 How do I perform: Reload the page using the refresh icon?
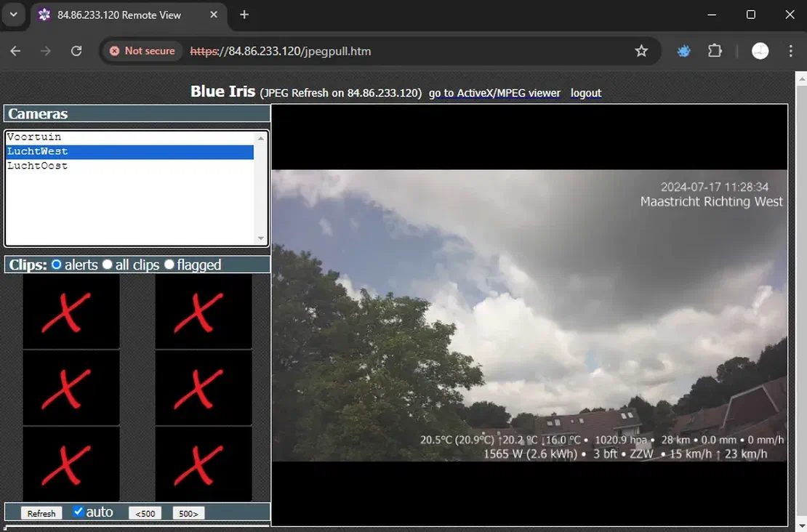coord(76,51)
